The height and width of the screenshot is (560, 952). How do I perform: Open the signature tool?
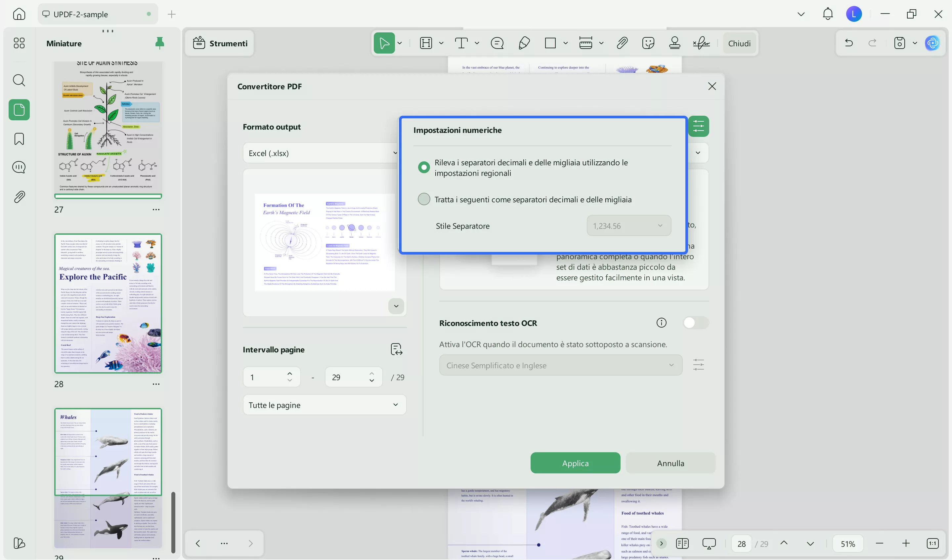pos(701,43)
